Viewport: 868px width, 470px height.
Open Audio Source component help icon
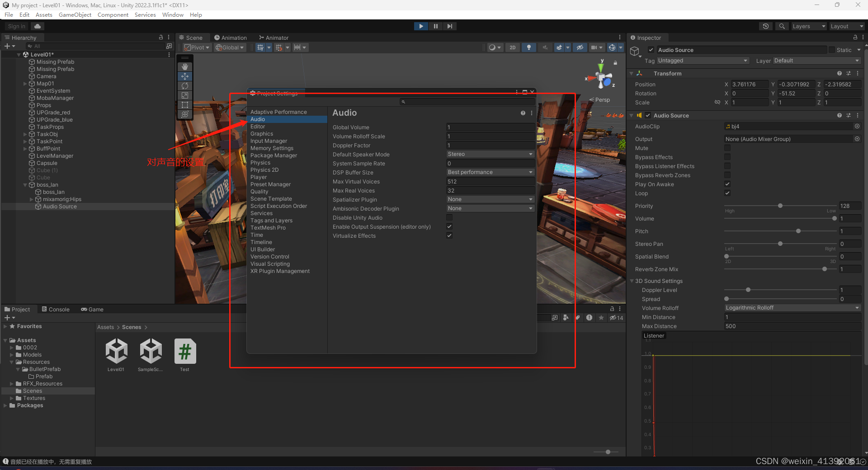coord(840,115)
